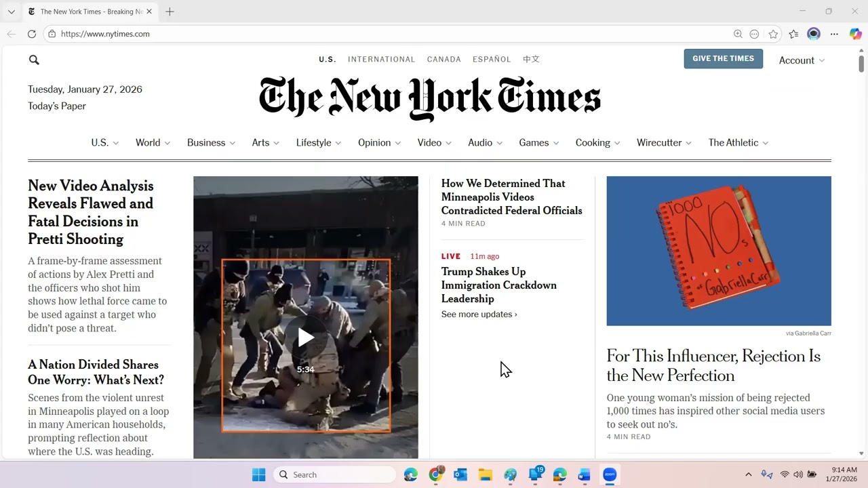Open the Wi-Fi network tray icon

[x=785, y=474]
